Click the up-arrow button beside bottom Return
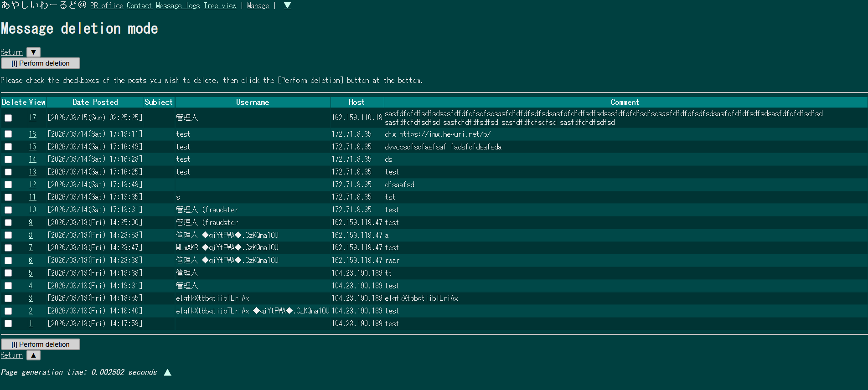The image size is (868, 390). click(x=33, y=355)
